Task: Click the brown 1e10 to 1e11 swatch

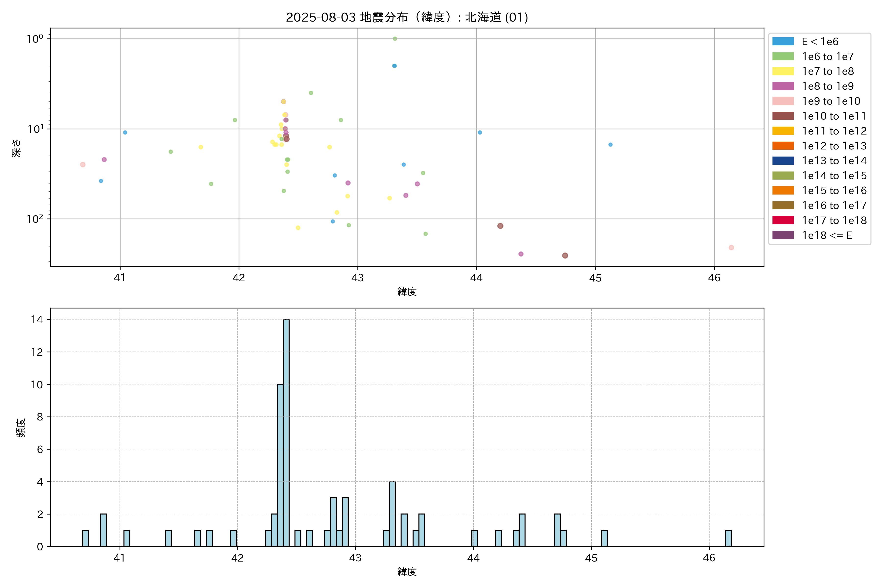Action: [783, 116]
